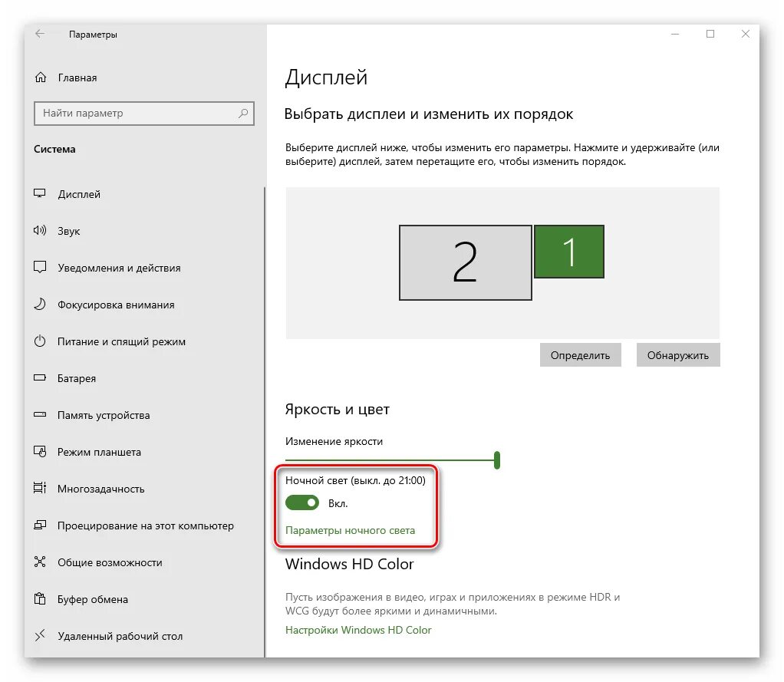This screenshot has width=784, height=682.
Task: Open the Звук section
Action: point(68,231)
